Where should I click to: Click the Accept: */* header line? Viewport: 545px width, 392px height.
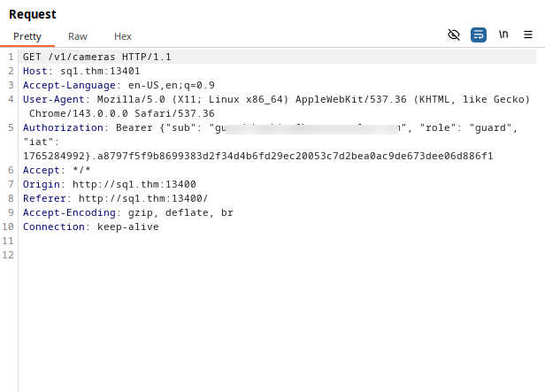[57, 170]
